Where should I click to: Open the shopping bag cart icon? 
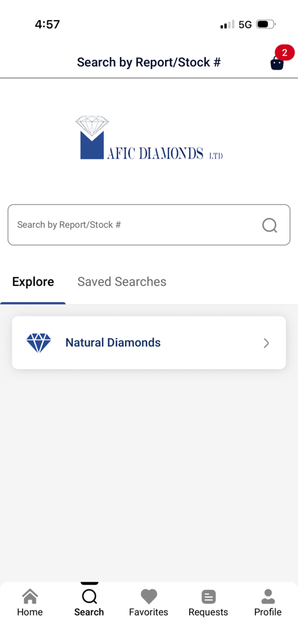[277, 63]
